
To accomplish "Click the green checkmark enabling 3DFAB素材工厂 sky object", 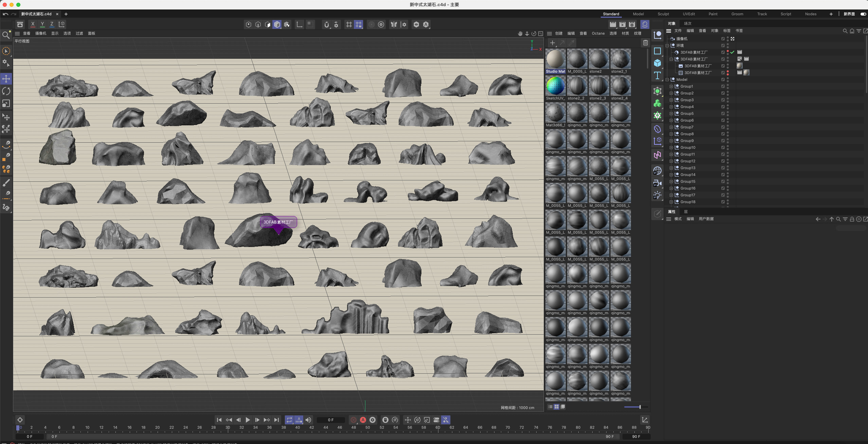I will [x=732, y=52].
